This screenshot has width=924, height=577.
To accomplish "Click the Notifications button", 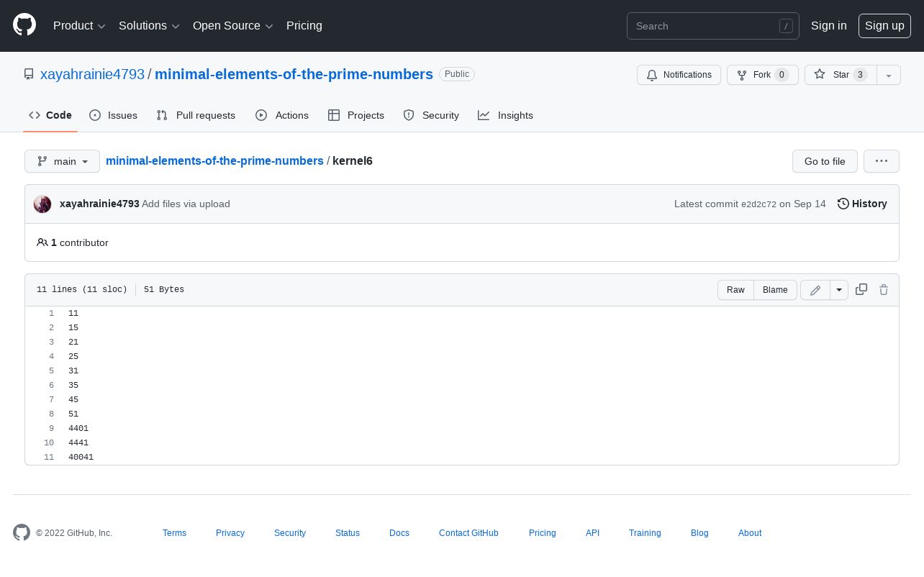I will pos(679,75).
